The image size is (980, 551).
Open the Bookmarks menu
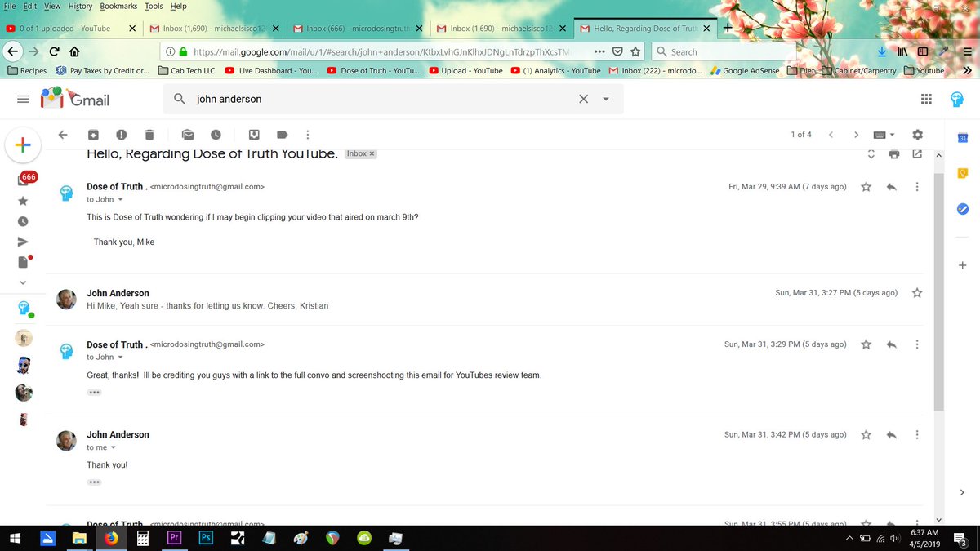118,6
